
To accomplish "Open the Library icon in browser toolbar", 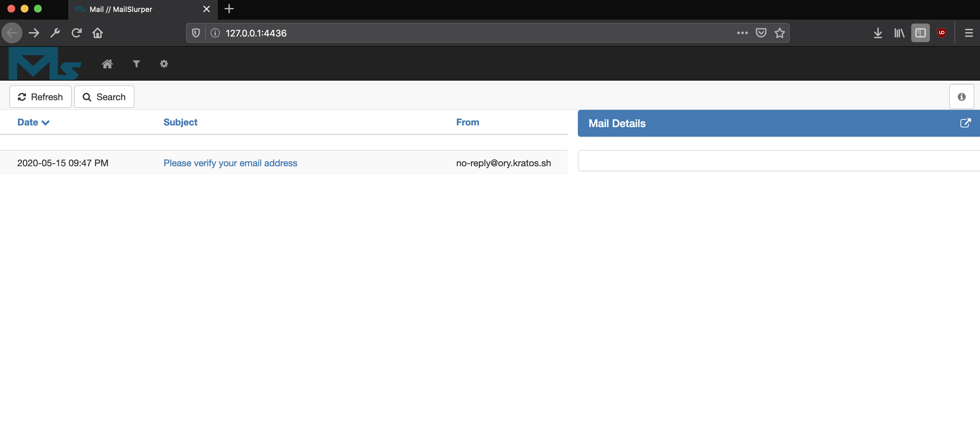I will point(899,33).
